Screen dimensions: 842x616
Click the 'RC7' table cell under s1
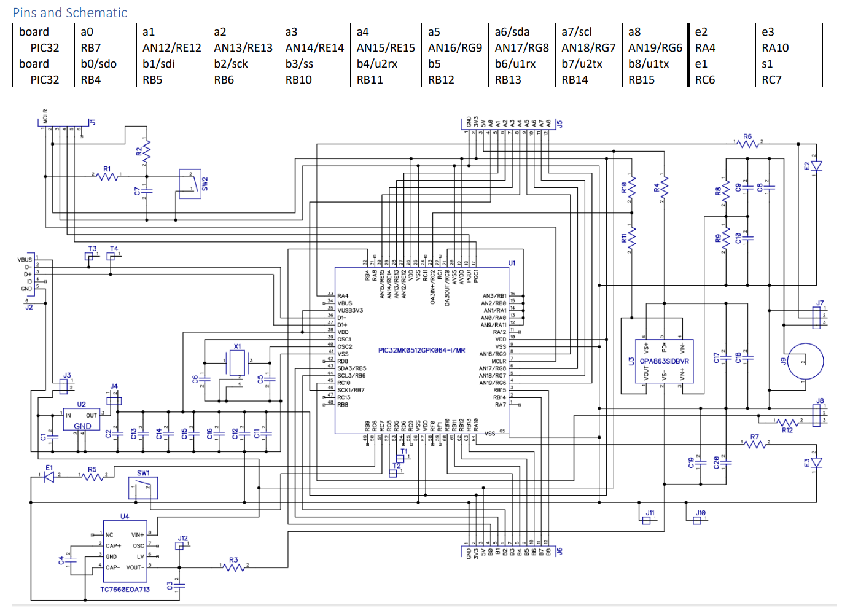pyautogui.click(x=789, y=79)
